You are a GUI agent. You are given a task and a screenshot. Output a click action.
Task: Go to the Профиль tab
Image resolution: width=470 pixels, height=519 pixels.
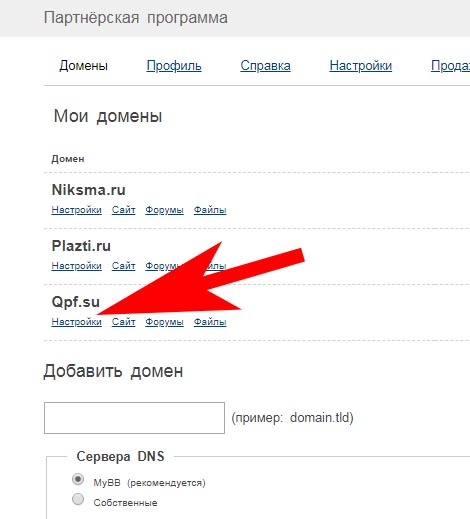click(x=174, y=66)
